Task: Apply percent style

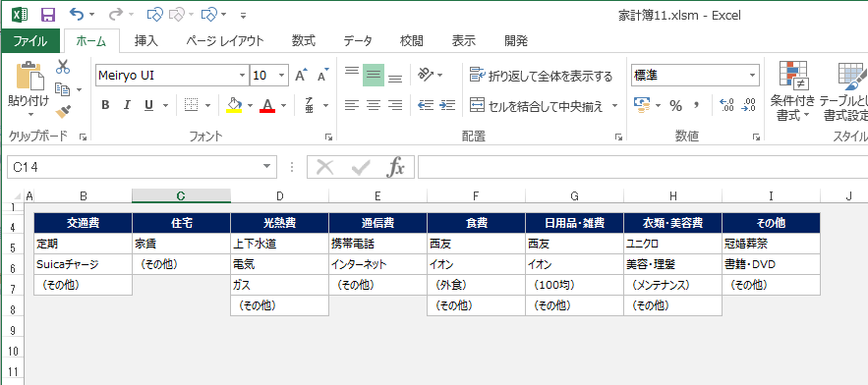Action: (675, 106)
